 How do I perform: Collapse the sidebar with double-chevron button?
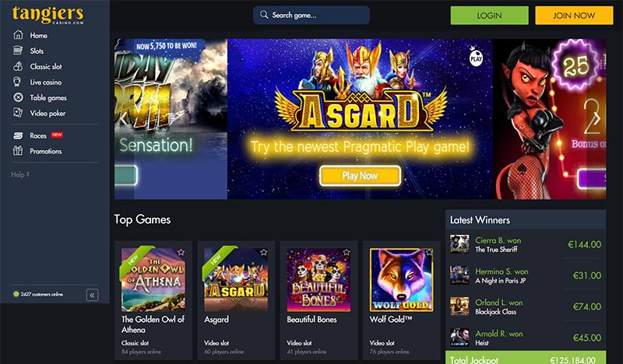[x=92, y=295]
